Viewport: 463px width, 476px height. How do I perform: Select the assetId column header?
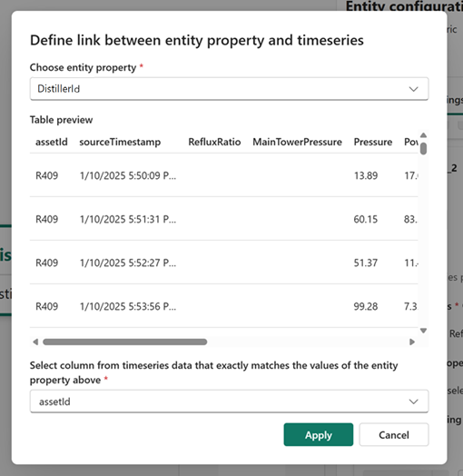(52, 142)
